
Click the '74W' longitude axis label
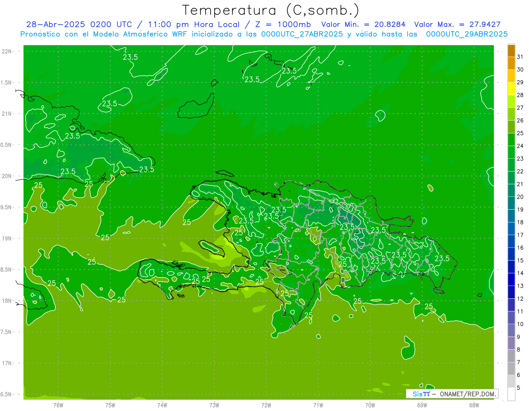click(x=162, y=405)
